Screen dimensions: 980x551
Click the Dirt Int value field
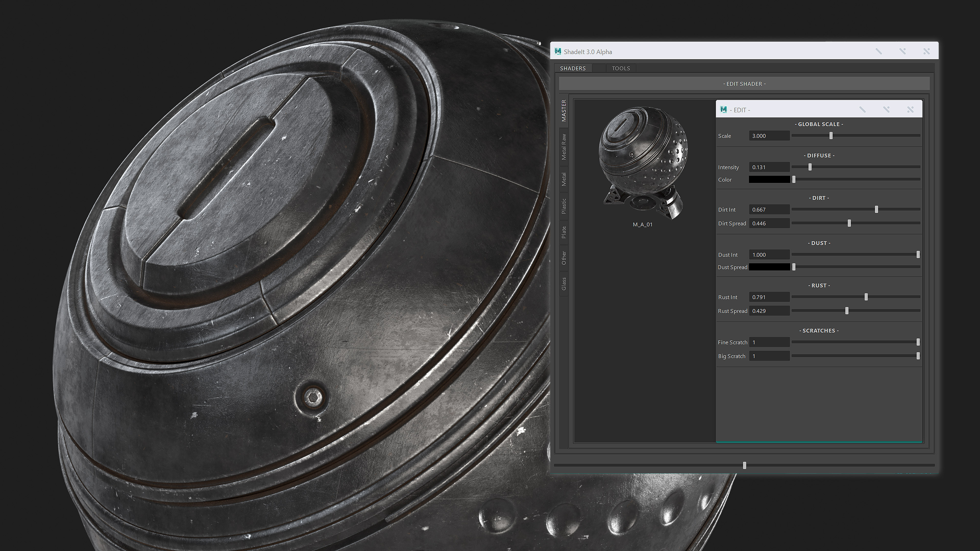[x=769, y=209]
